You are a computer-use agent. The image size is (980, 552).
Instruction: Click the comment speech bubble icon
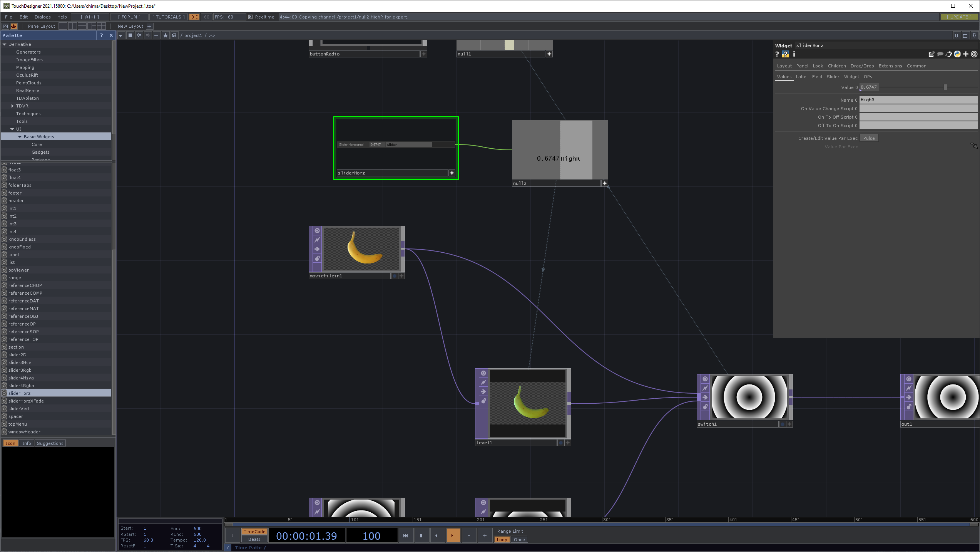tap(940, 54)
